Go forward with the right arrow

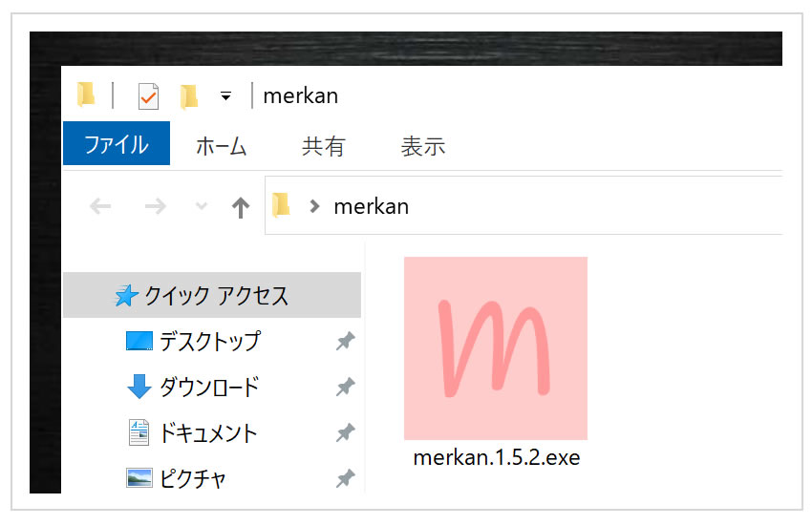[156, 206]
